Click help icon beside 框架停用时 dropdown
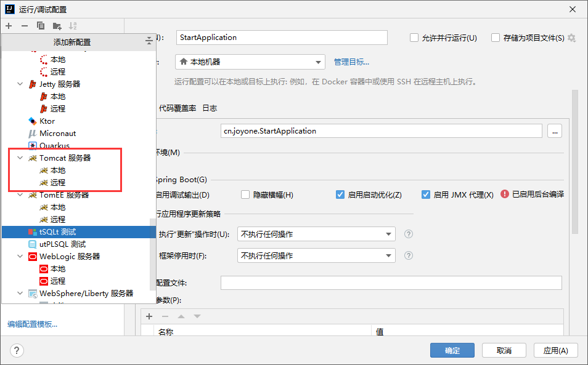 click(409, 255)
